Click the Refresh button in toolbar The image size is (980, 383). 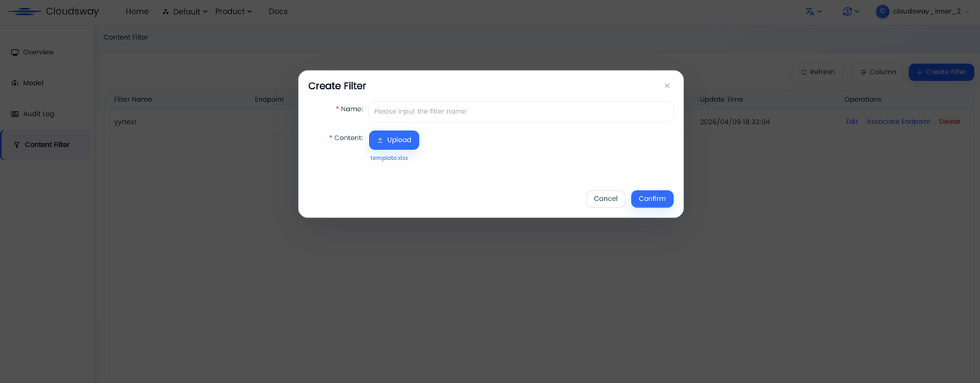(817, 72)
